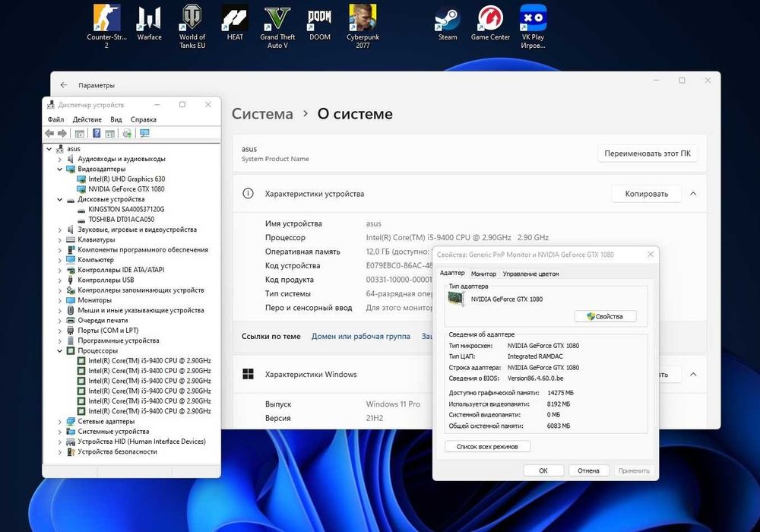Click the Version86.4.60.0.be BIOS value

(536, 378)
